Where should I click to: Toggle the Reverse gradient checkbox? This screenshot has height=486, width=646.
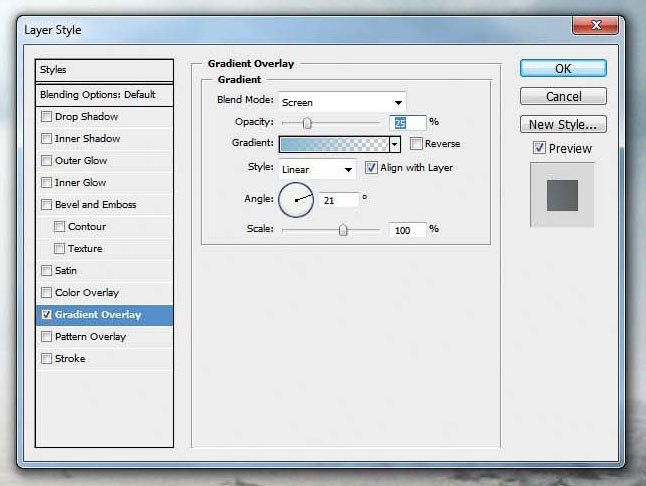point(416,144)
